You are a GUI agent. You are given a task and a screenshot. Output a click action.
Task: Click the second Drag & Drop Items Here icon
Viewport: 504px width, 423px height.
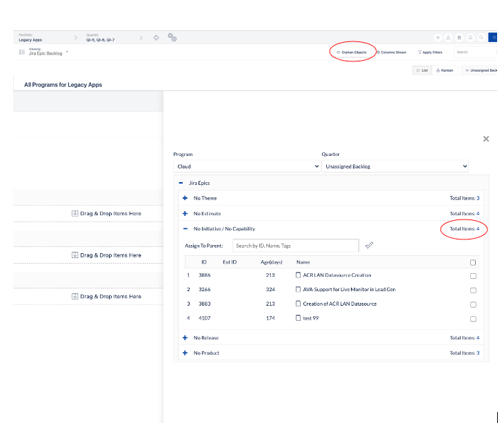(75, 255)
